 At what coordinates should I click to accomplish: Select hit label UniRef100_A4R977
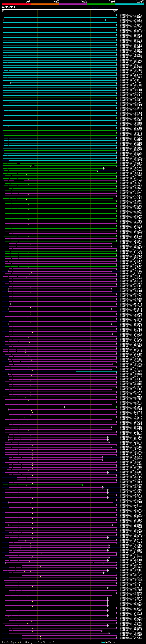pyautogui.click(x=131, y=417)
